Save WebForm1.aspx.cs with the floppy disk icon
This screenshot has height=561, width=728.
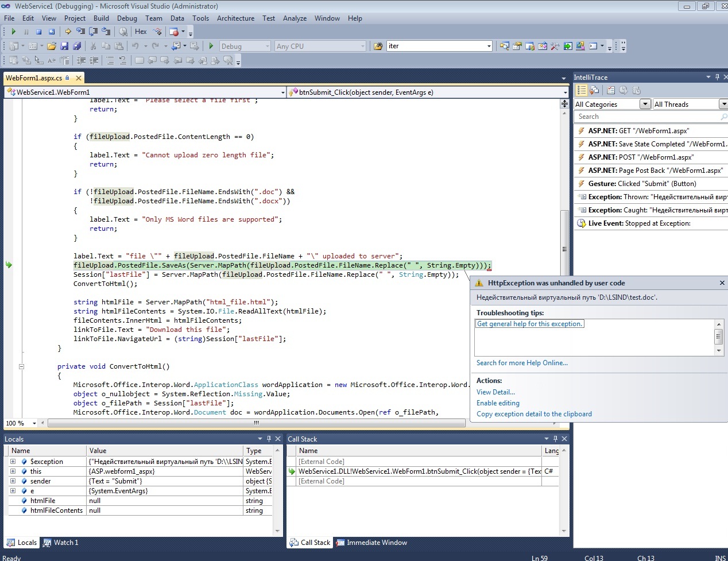[x=64, y=46]
